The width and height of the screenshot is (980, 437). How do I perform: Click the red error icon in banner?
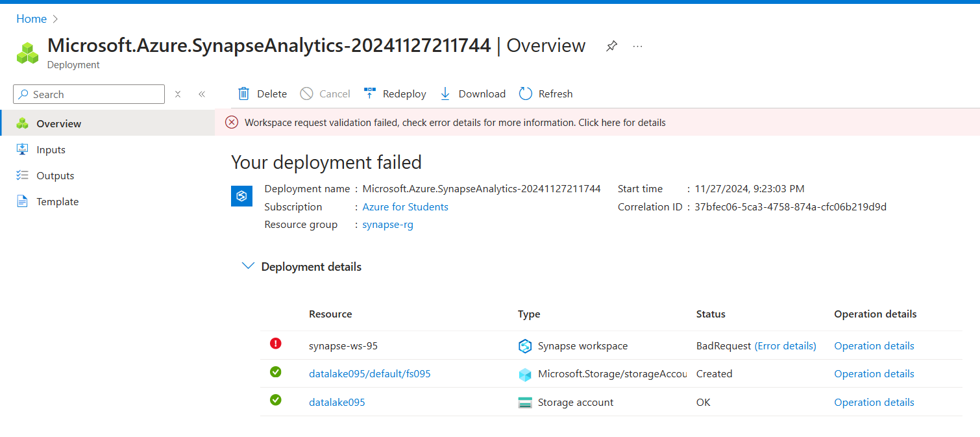coord(232,122)
